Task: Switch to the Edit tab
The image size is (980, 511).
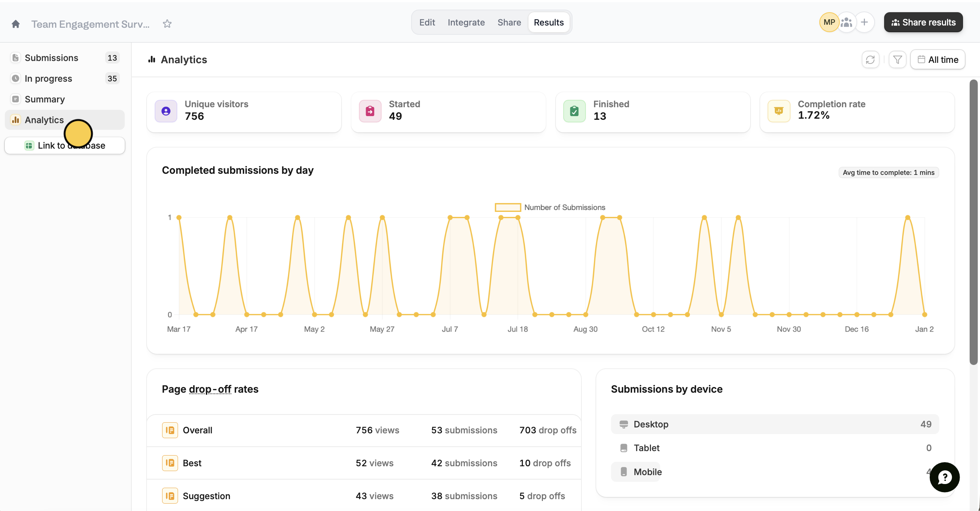Action: coord(427,23)
